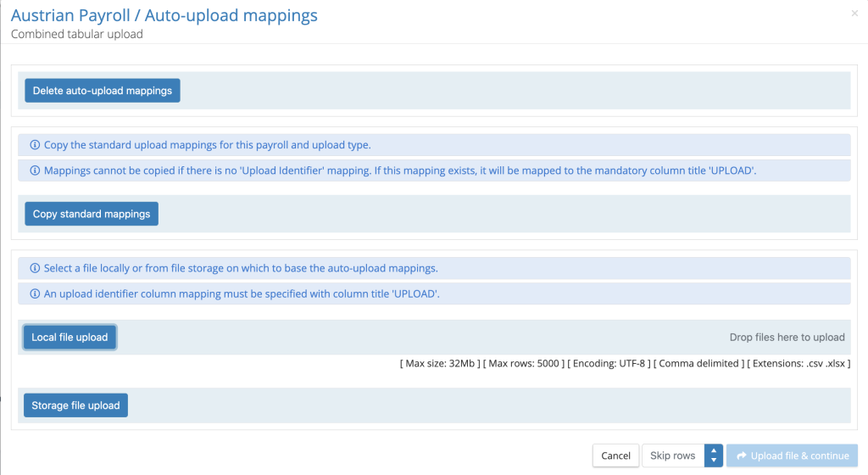Viewport: 868px width, 475px height.
Task: Click the Max size and extensions constraints text
Action: click(x=624, y=363)
